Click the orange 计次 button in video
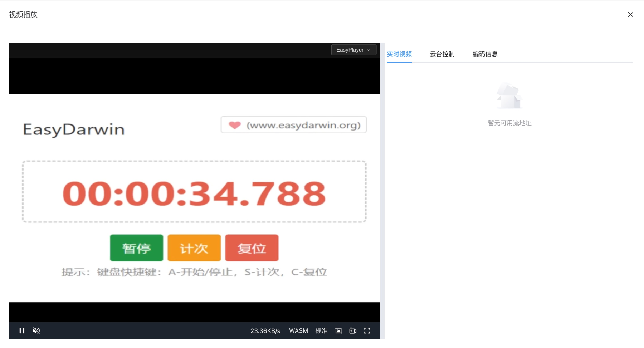Viewport: 644px width, 348px height. (x=194, y=248)
